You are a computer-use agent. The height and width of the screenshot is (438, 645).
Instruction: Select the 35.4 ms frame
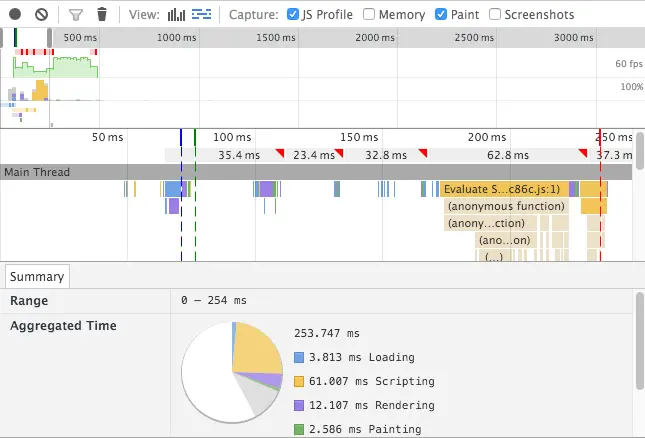coord(240,155)
